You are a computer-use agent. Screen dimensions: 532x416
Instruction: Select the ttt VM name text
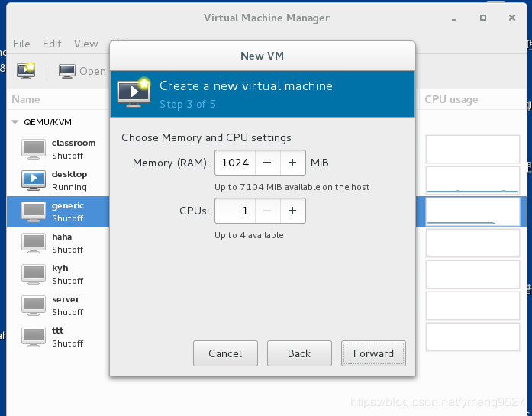[58, 331]
